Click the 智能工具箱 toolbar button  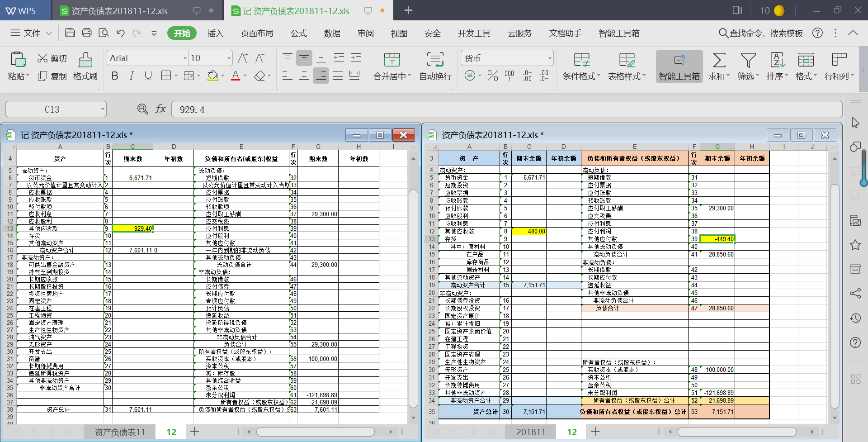coord(679,67)
